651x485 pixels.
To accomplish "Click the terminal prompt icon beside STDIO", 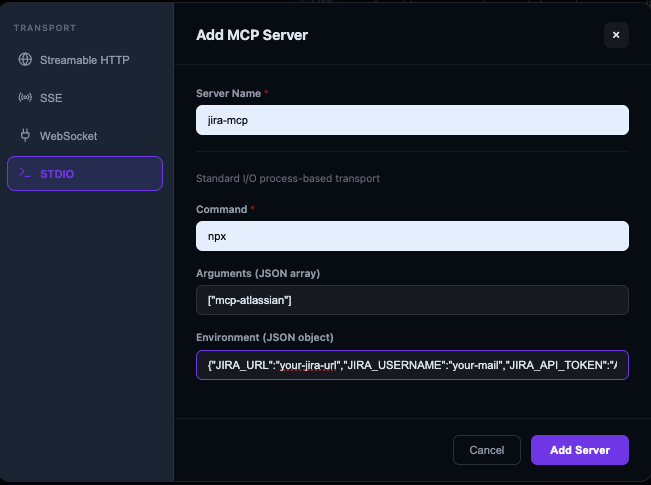I will pos(25,173).
